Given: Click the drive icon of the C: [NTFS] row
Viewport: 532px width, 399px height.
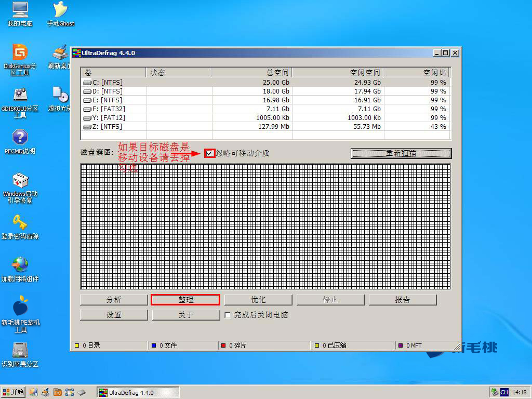Looking at the screenshot, I should pyautogui.click(x=87, y=83).
